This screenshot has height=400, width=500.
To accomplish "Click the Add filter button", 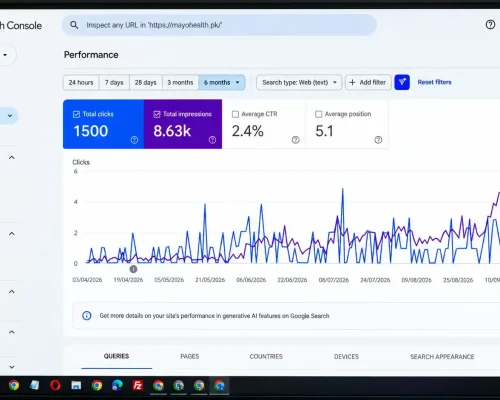I will pos(368,82).
